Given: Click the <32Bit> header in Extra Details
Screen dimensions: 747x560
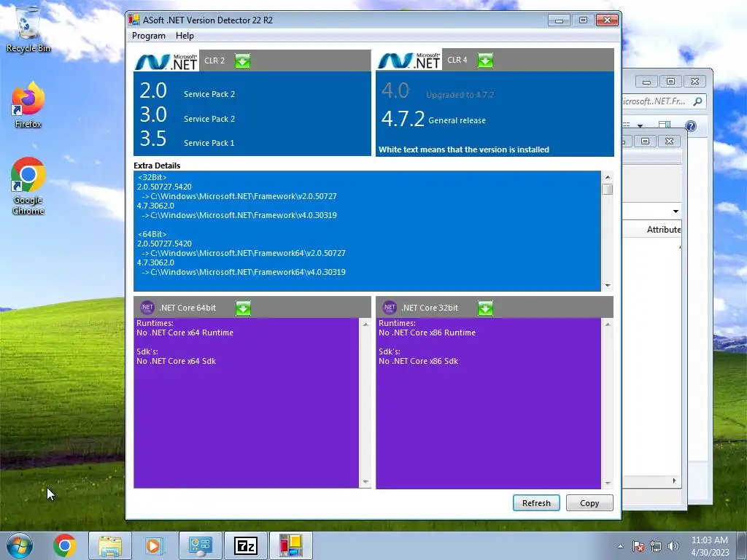Looking at the screenshot, I should coord(152,177).
